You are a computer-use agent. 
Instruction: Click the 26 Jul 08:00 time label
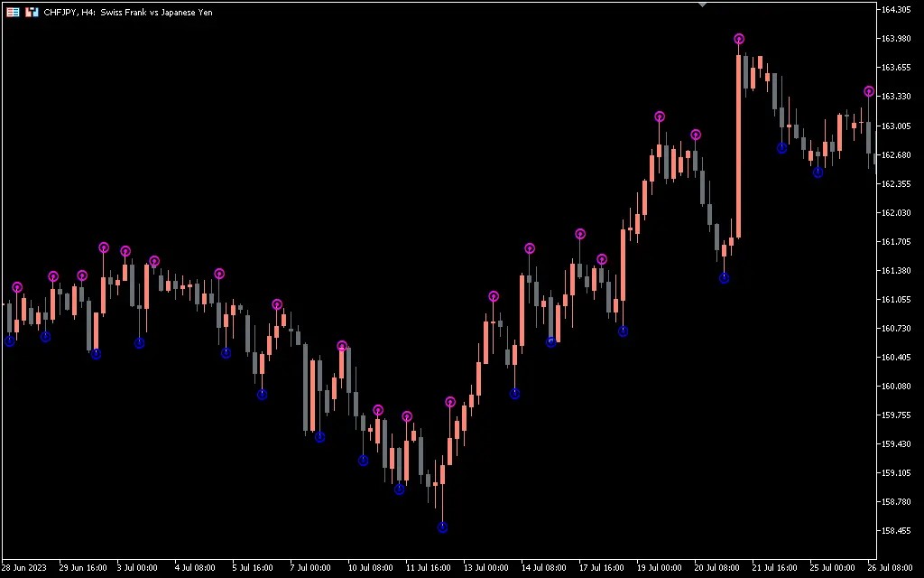pyautogui.click(x=893, y=568)
